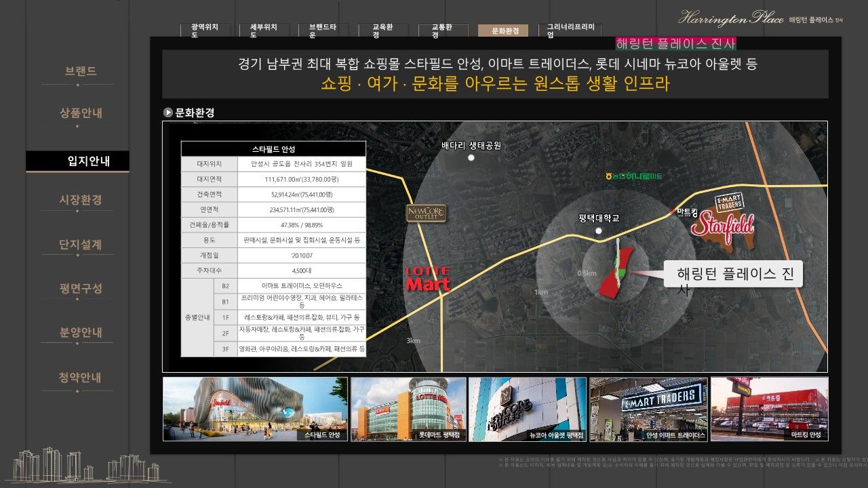This screenshot has width=868, height=488.
Task: Click the NewCore Outlet logo on map
Action: pos(426,213)
